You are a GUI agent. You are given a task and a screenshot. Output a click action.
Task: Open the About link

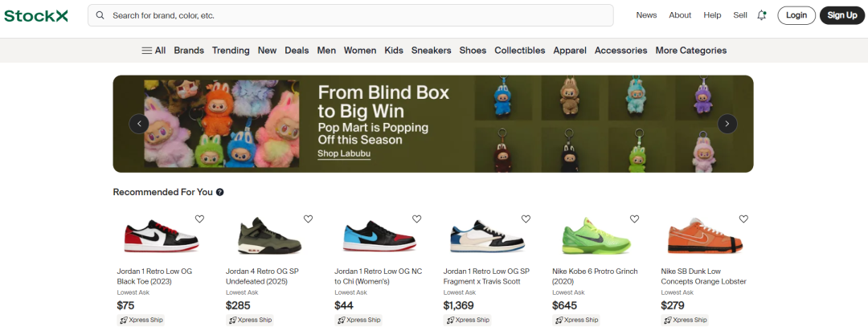[680, 15]
